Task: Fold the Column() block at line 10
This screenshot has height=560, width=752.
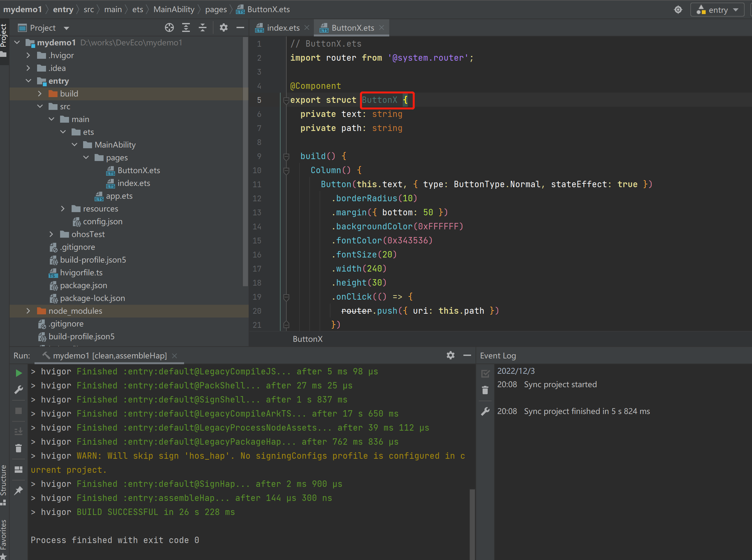Action: click(286, 171)
